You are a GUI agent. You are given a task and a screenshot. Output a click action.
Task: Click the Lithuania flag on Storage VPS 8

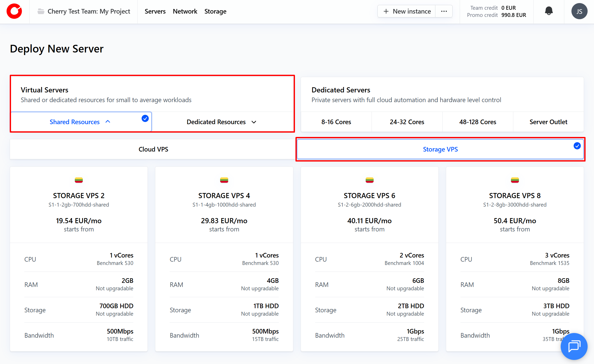coord(515,180)
